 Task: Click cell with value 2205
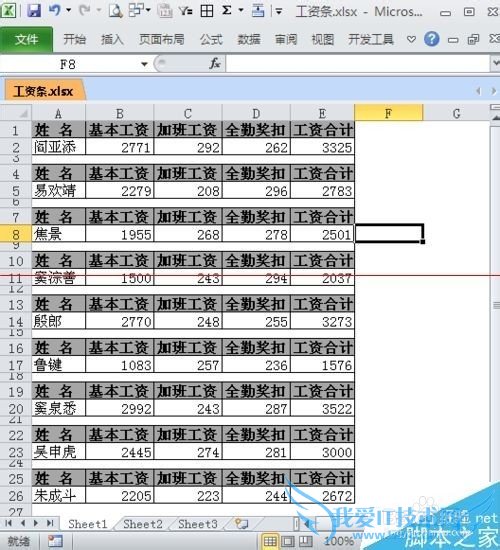pos(119,495)
